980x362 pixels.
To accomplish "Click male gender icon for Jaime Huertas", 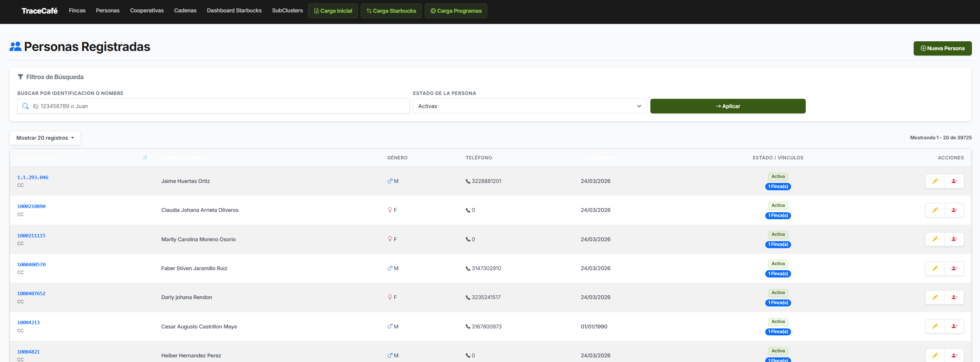I will coord(390,181).
